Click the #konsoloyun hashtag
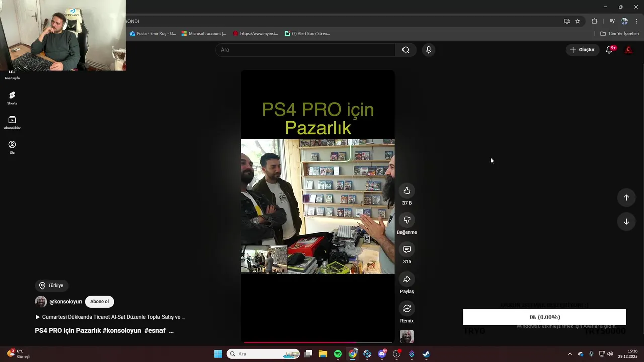This screenshot has height=362, width=644. (122, 331)
